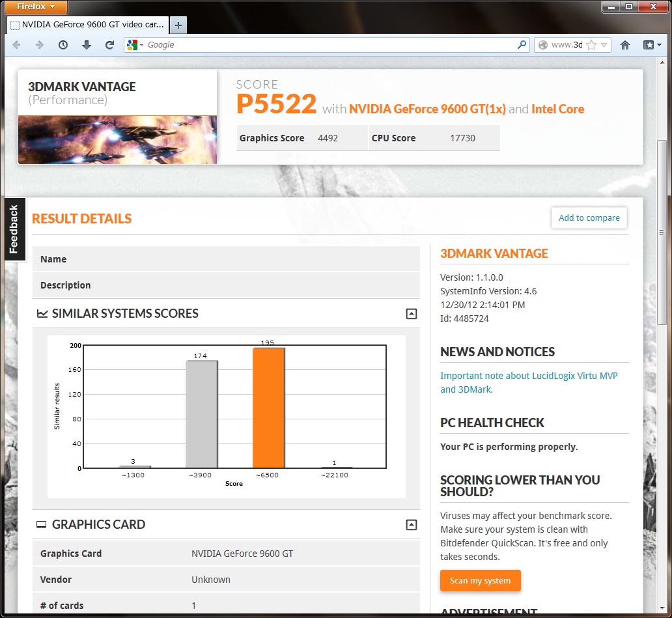Click the Similar Systems Scores chart icon
This screenshot has height=618, width=672.
coord(42,314)
